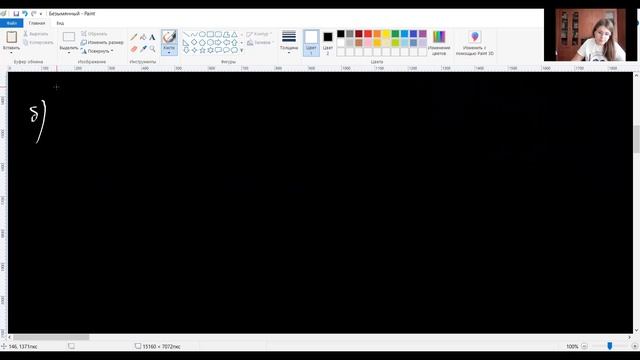Open the Paste dropdown arrow
The height and width of the screenshot is (360, 640).
(11, 53)
